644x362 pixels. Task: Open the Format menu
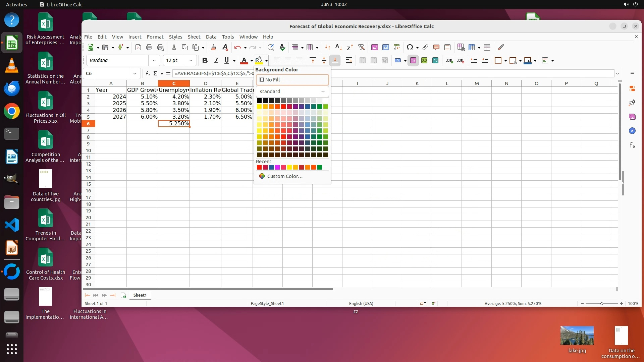point(155,37)
